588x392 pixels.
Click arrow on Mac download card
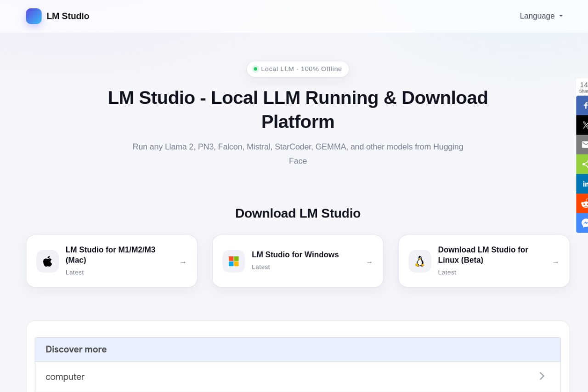pyautogui.click(x=183, y=262)
